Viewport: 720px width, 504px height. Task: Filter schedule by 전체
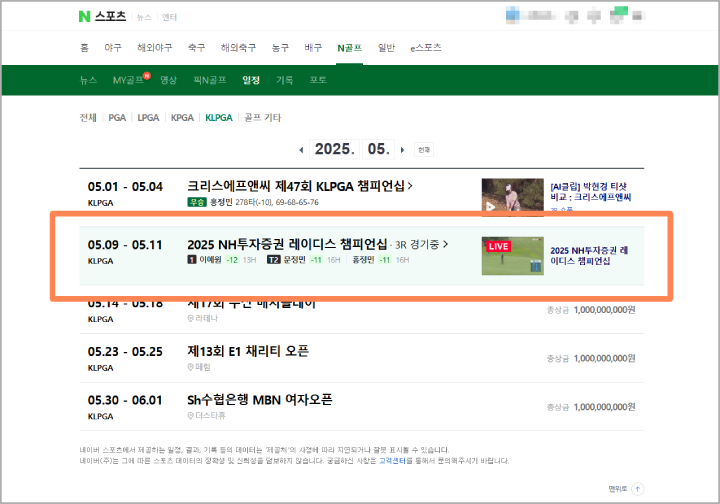point(88,118)
